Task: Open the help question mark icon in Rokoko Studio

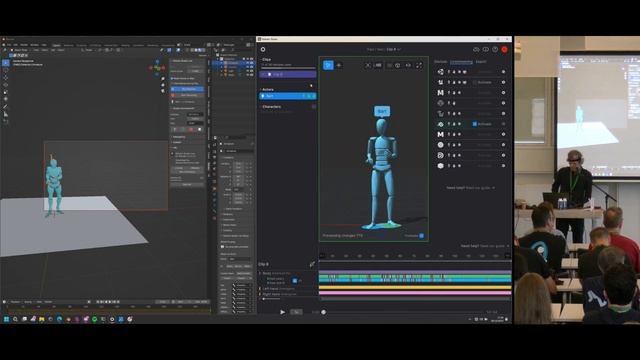Action: click(x=495, y=49)
